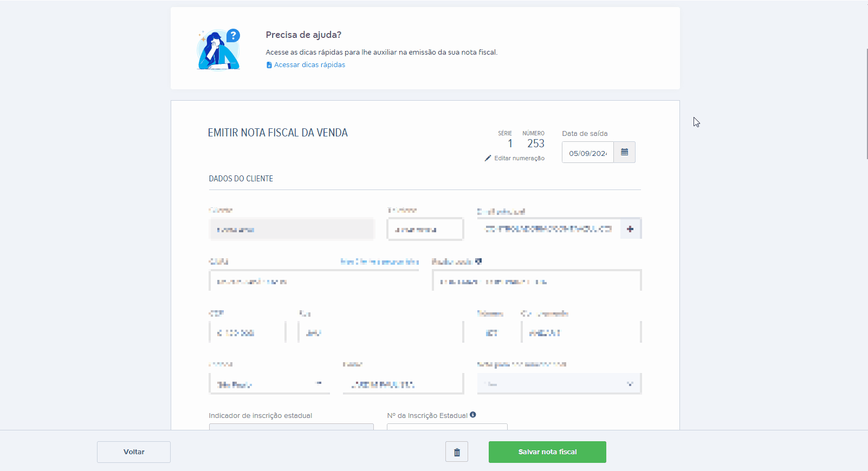Add another email with the plus icon
This screenshot has width=868, height=471.
630,229
